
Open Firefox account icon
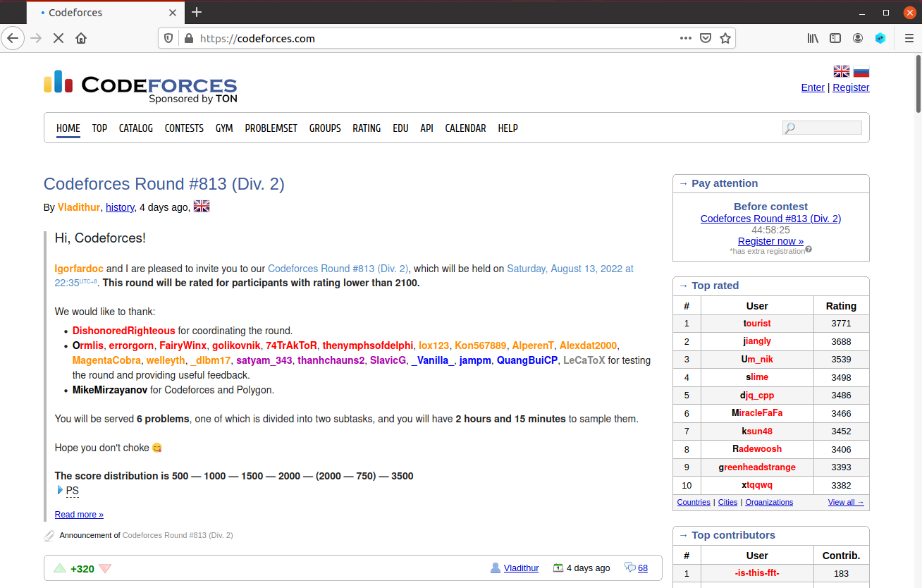[x=858, y=38]
